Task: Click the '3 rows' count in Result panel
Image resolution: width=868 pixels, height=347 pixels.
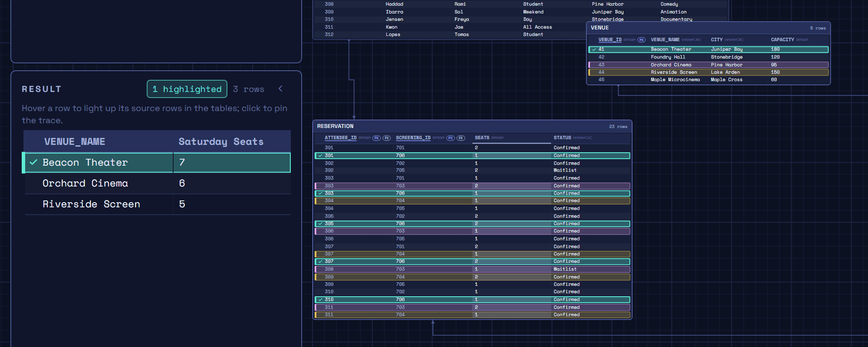Action: click(249, 89)
